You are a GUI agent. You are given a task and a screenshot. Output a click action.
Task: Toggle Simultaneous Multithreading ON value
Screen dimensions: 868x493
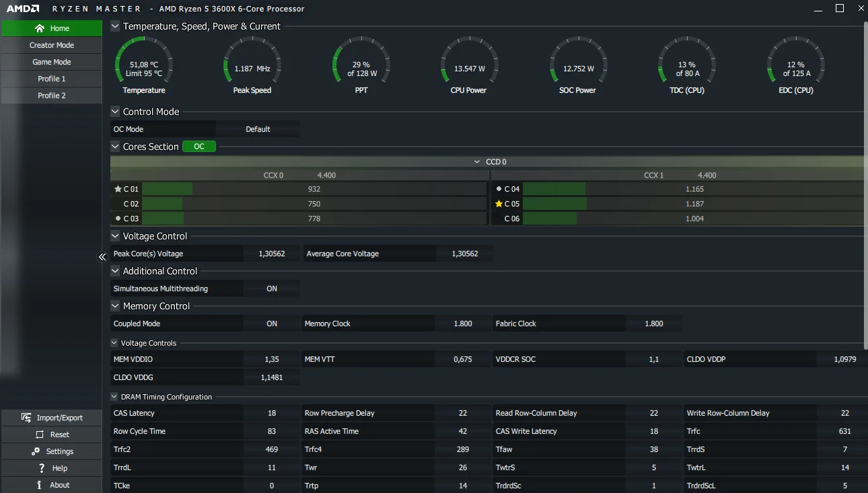(x=272, y=289)
